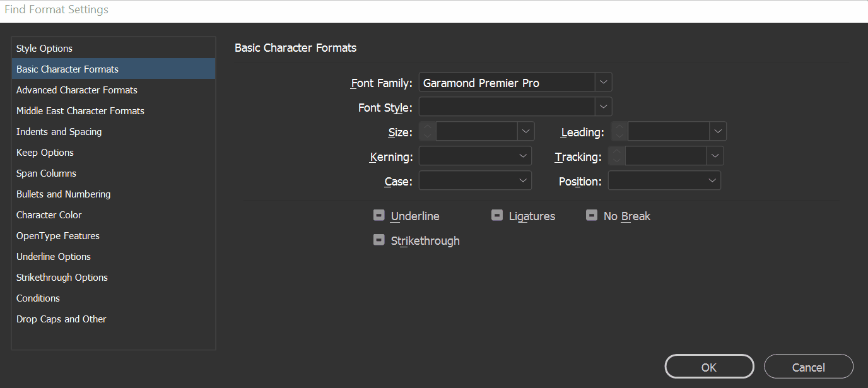Dismiss dialog with the Cancel button
Viewport: 868px width, 388px height.
pyautogui.click(x=809, y=367)
